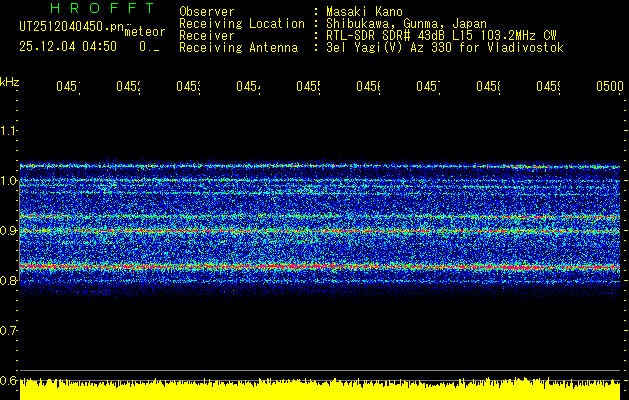Click the 0452 time axis marker
Screen dimensions: 629x400
[x=128, y=86]
